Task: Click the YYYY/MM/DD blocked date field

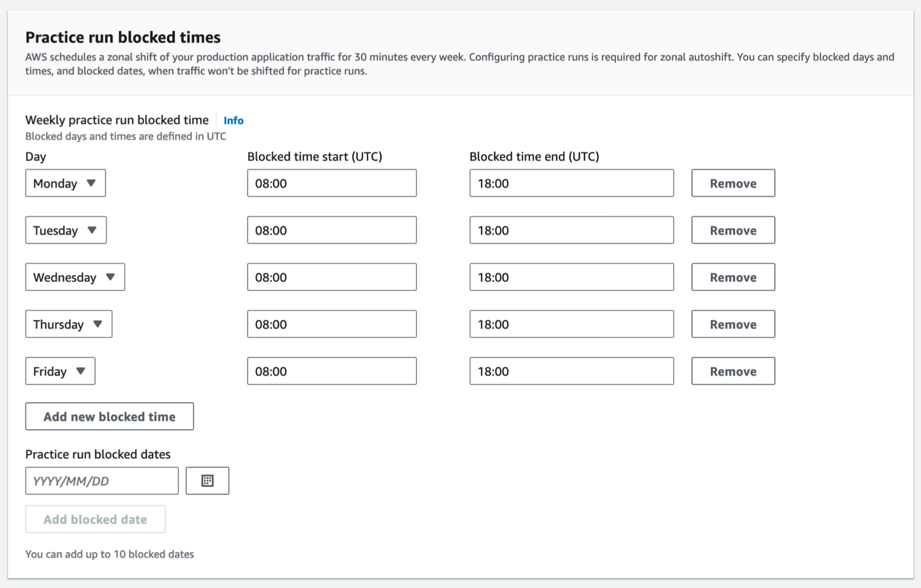Action: [x=102, y=480]
